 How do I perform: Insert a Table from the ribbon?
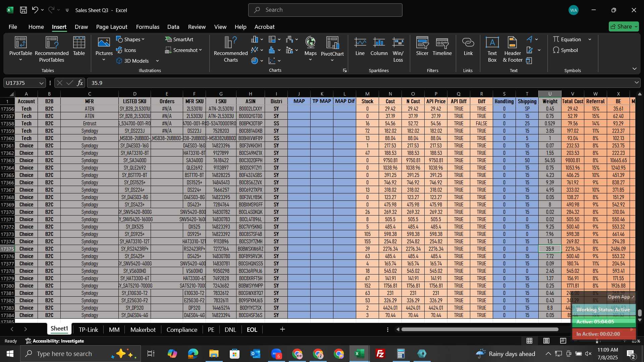pyautogui.click(x=79, y=46)
